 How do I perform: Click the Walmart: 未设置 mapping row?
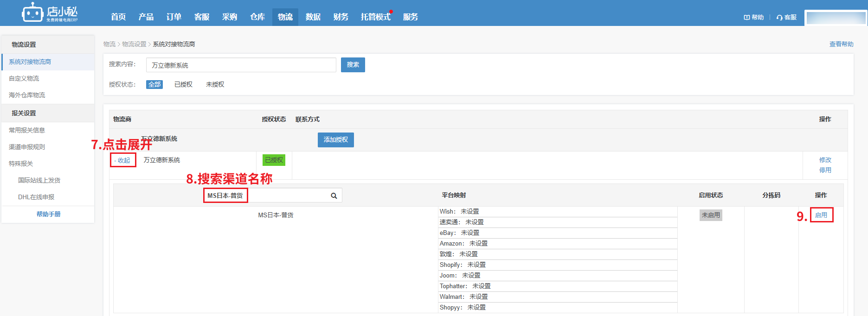[x=558, y=297]
